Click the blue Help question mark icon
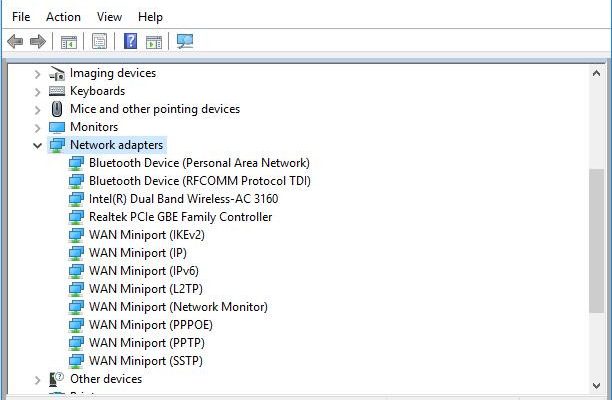Viewport: 612px width, 400px height. pos(130,41)
